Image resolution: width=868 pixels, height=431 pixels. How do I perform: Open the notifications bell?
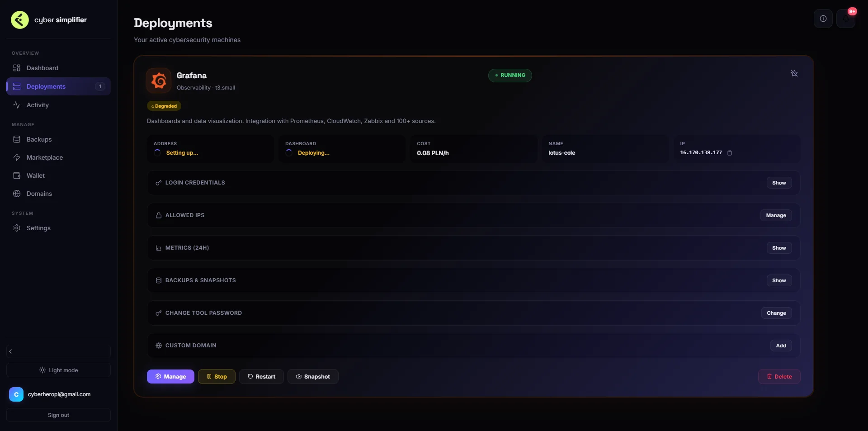pyautogui.click(x=845, y=19)
